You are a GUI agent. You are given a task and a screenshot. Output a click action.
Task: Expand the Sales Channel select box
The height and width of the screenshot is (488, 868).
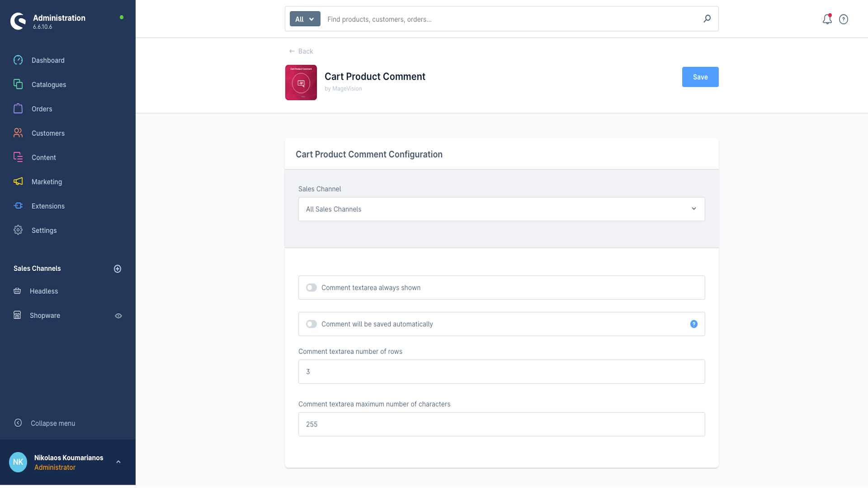tap(501, 209)
